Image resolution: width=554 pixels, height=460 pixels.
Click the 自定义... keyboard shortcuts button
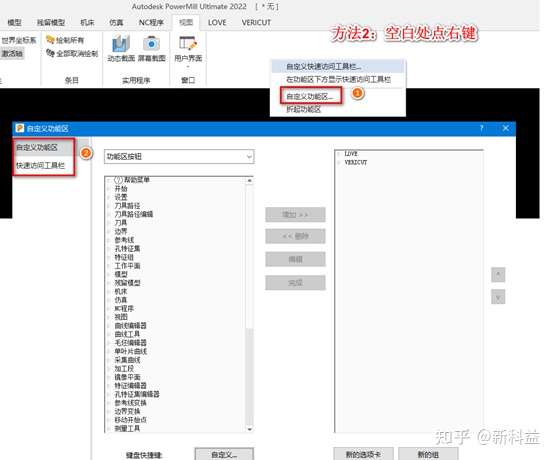(224, 454)
